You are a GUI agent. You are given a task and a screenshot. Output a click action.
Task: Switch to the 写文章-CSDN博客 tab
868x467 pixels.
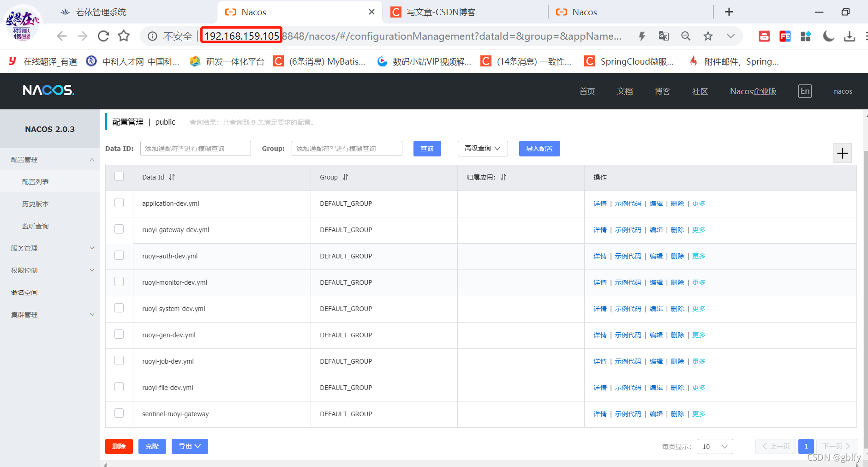441,12
